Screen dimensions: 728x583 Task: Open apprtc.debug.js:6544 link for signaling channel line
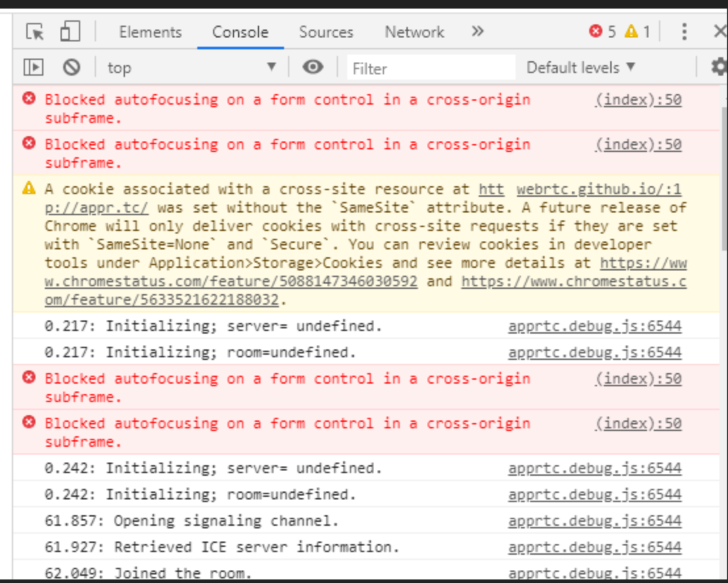click(595, 520)
